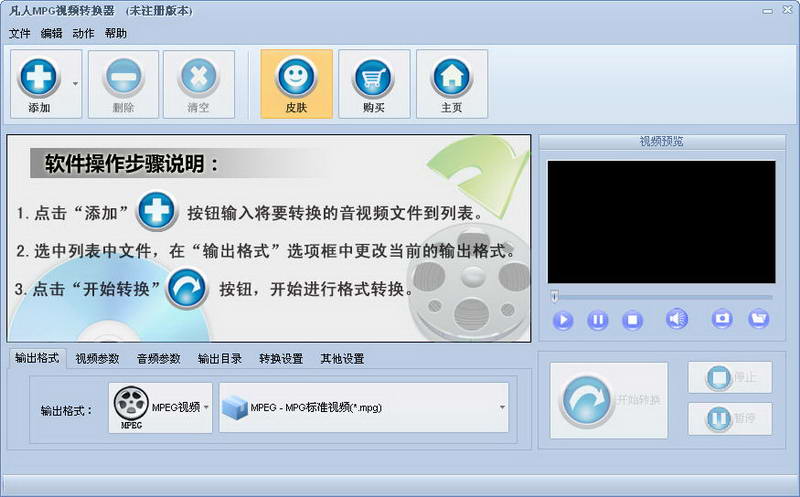Click the blue arrow icon in step 3 instructions

[187, 289]
